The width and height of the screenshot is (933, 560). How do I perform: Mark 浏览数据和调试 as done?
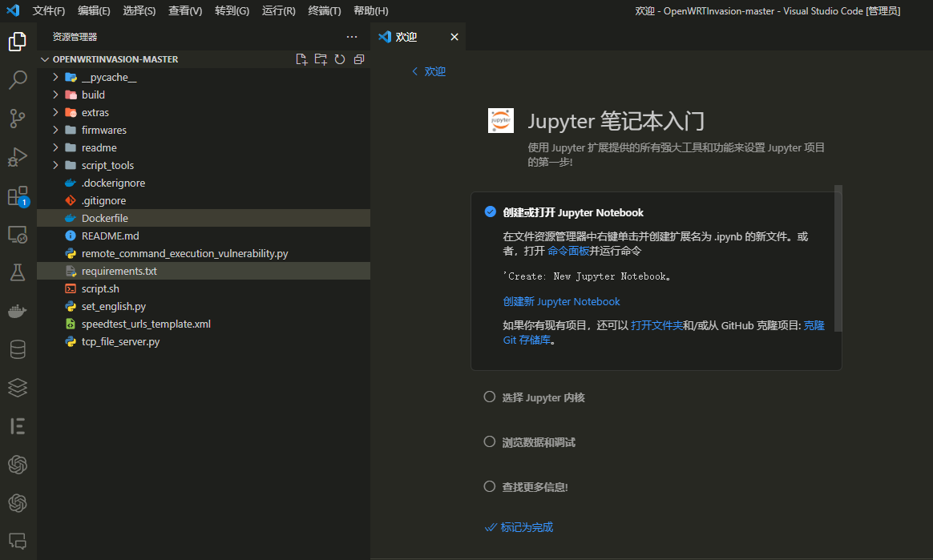[490, 441]
